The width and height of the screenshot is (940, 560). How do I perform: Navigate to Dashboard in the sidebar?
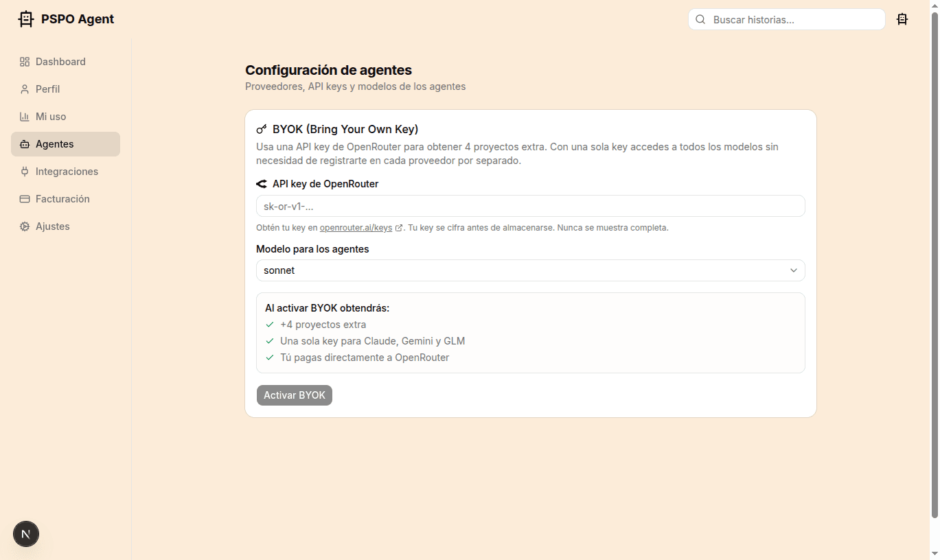point(60,61)
